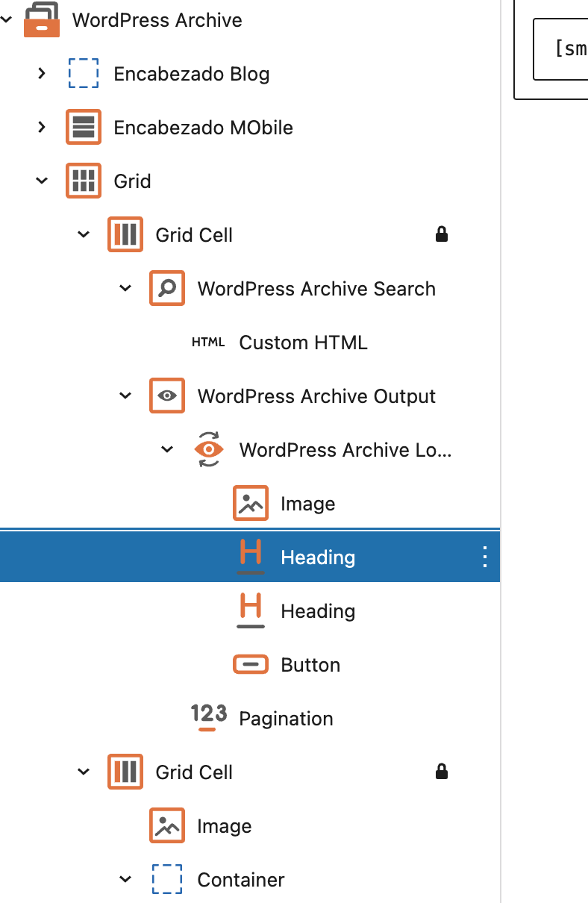Screen dimensions: 588x903
Task: Click the unselected Heading block icon
Action: point(251,610)
